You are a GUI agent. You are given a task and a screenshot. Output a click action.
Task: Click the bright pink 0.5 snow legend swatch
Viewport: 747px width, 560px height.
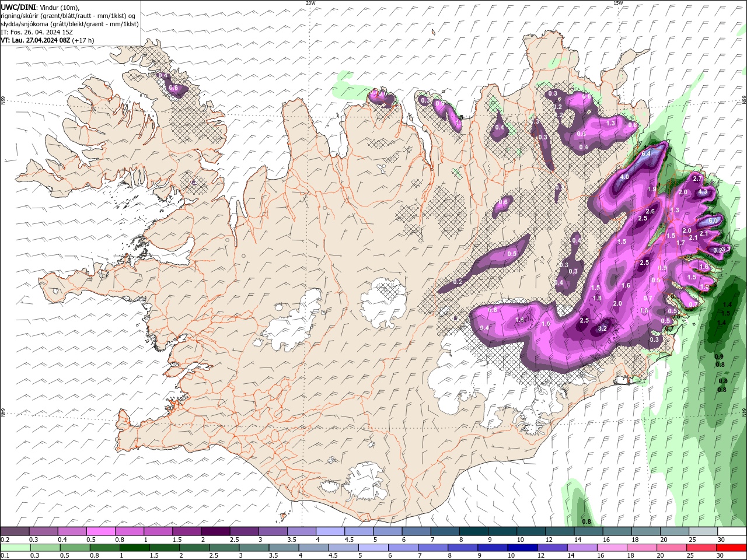tap(100, 531)
